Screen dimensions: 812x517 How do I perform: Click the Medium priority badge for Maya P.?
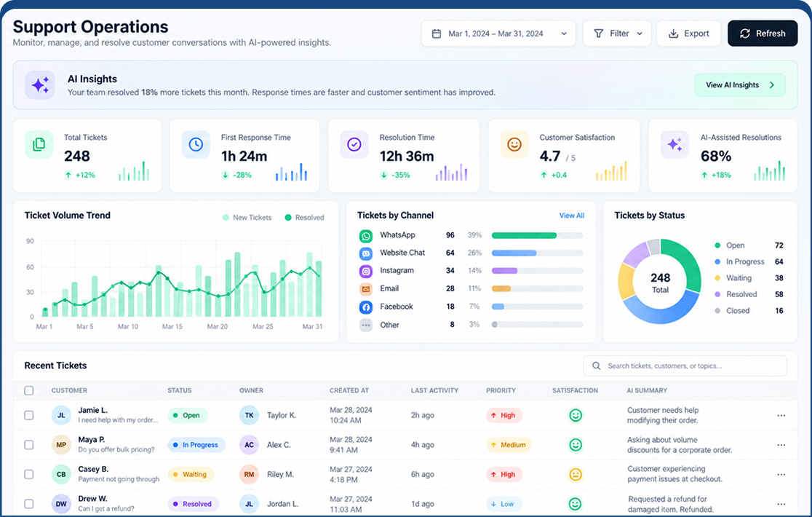pyautogui.click(x=509, y=445)
